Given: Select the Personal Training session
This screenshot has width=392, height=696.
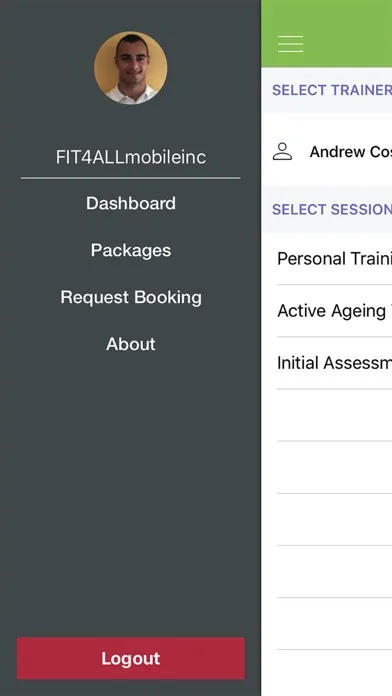Looking at the screenshot, I should (x=334, y=259).
